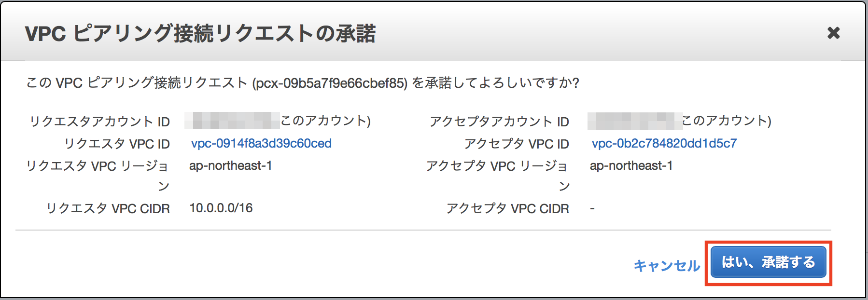
Task: Open the requester VPC link vpc-0914f8a3d39c60ced
Action: (x=261, y=144)
